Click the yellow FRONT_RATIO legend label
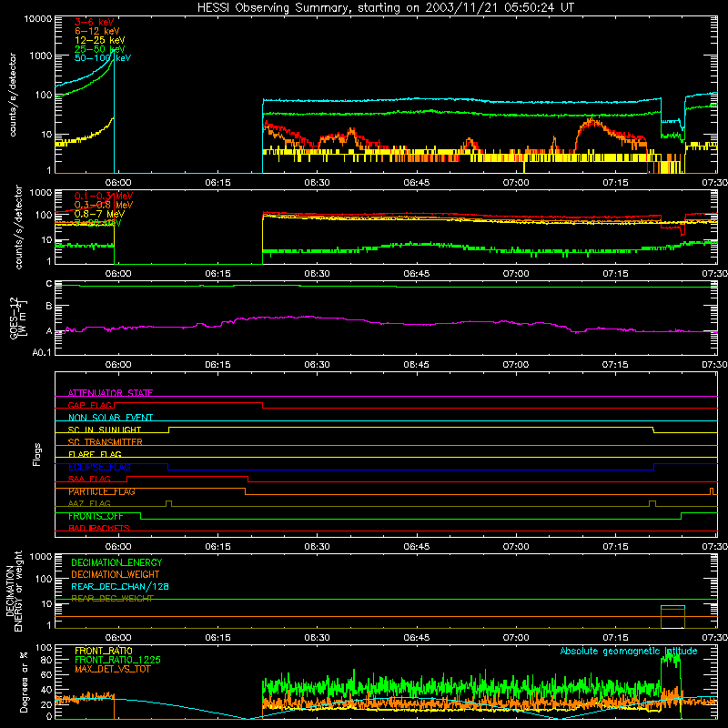Viewport: 728px width, 728px height. pyautogui.click(x=104, y=651)
